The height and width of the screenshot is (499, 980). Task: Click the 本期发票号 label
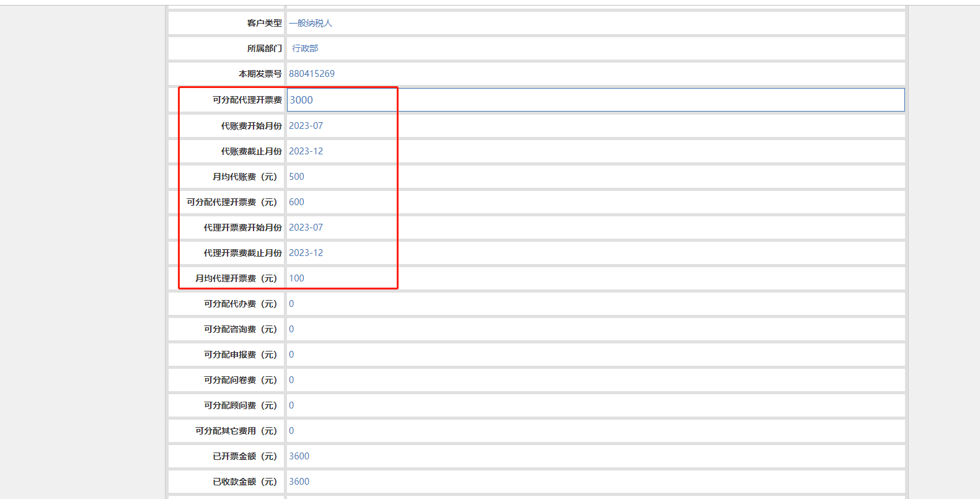(260, 74)
